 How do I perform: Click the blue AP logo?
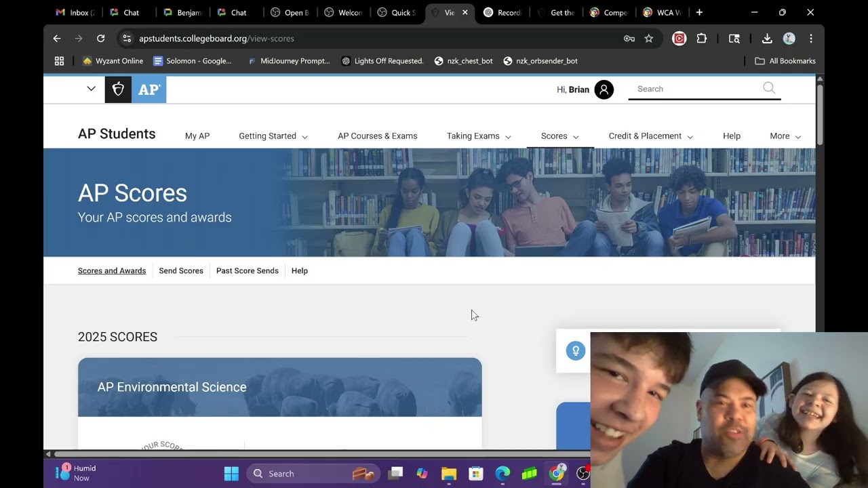[149, 89]
